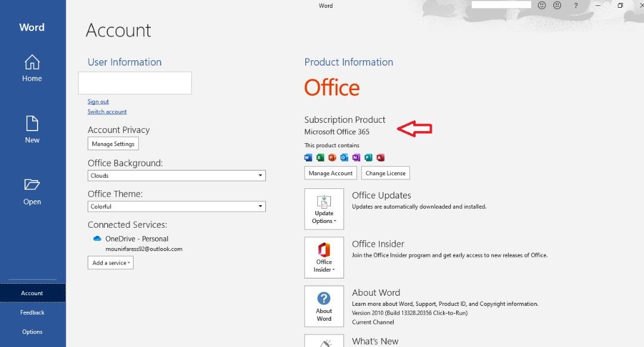Screen dimensions: 644x347
Task: Click the Subscription Product heading
Action: 345,119
